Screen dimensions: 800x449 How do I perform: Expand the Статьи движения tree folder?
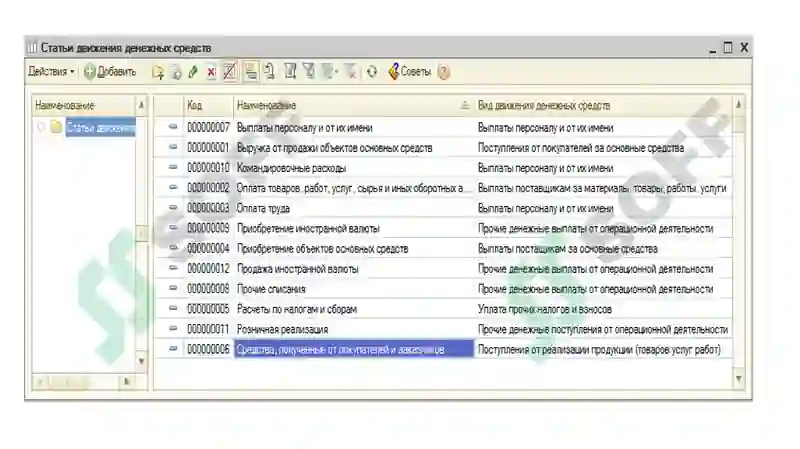41,127
